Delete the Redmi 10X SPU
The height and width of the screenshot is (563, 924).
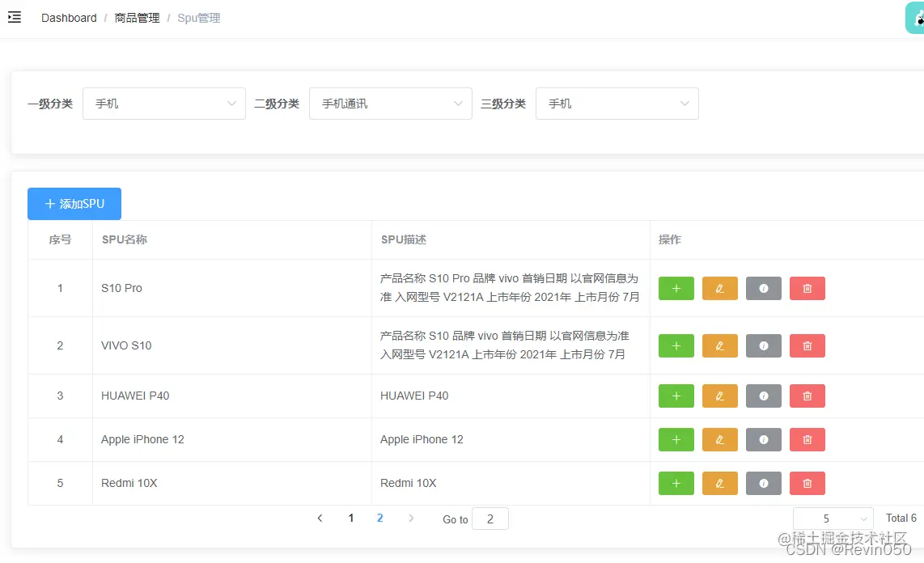tap(807, 483)
